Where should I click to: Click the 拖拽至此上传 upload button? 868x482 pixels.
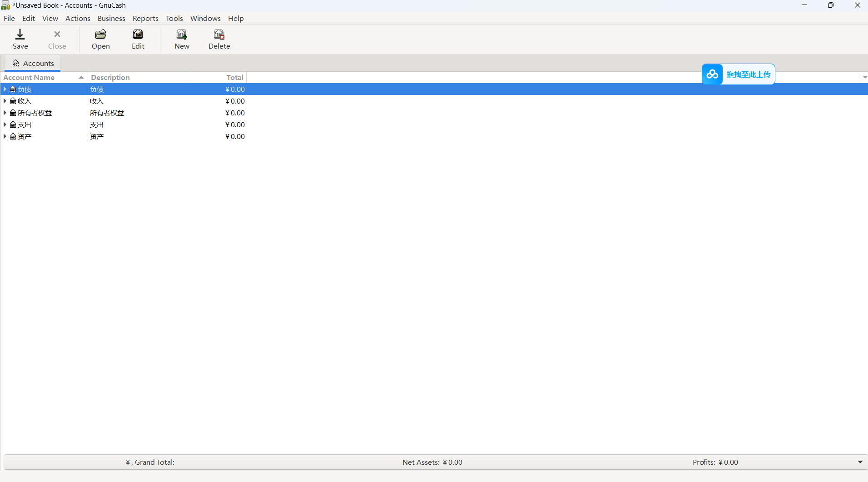tap(738, 74)
